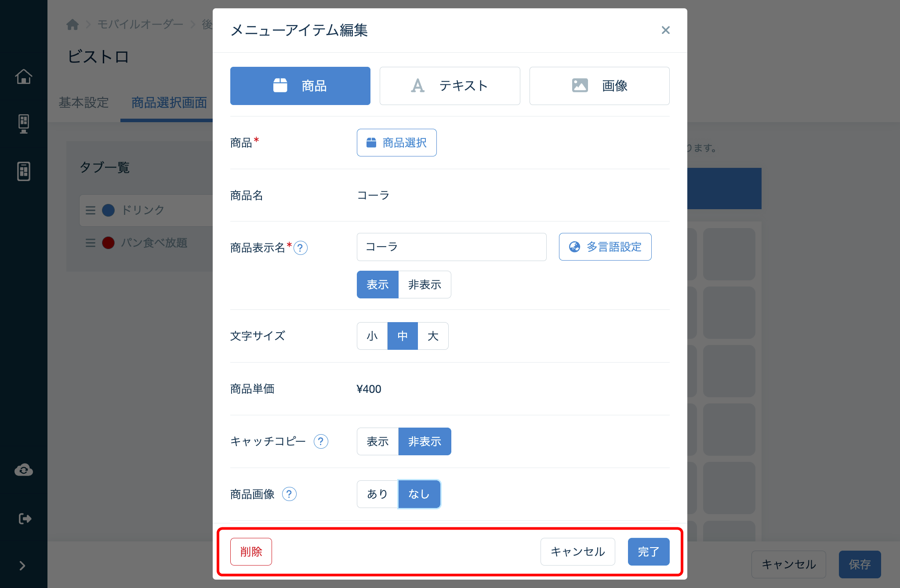Viewport: 900px width, 588px height.
Task: Set 商品表示名 to 非表示
Action: click(x=424, y=284)
